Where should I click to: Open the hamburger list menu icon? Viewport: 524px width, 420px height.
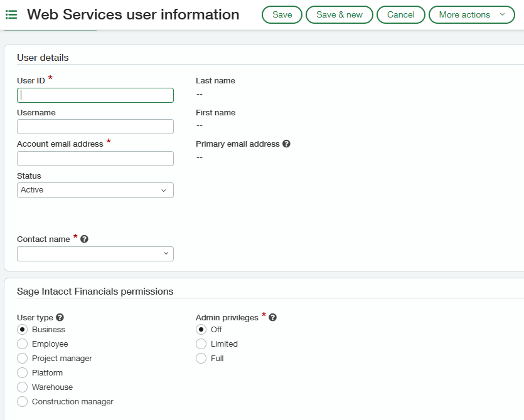tap(11, 14)
